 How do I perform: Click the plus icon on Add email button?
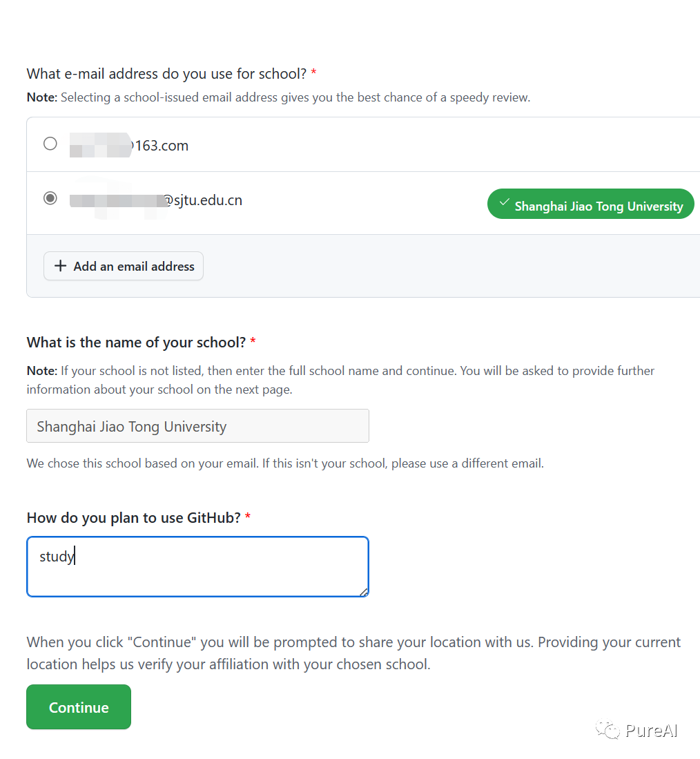(60, 266)
